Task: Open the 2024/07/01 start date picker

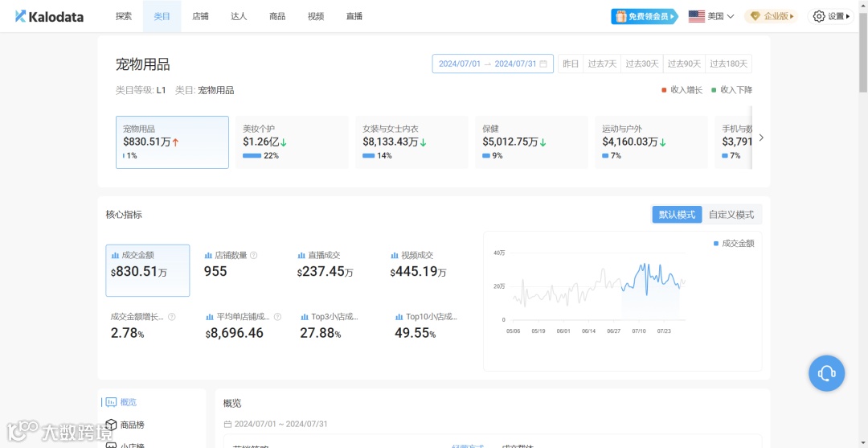Action: [460, 64]
